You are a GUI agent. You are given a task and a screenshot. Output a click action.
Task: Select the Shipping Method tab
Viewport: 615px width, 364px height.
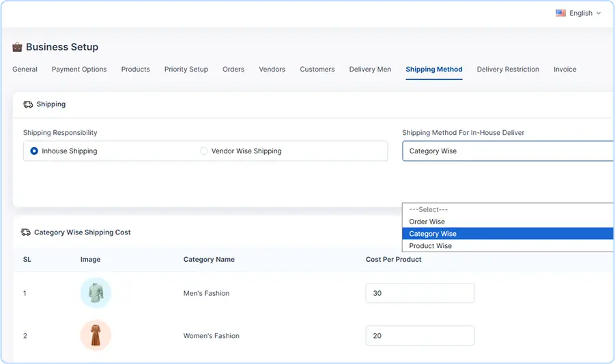point(434,70)
